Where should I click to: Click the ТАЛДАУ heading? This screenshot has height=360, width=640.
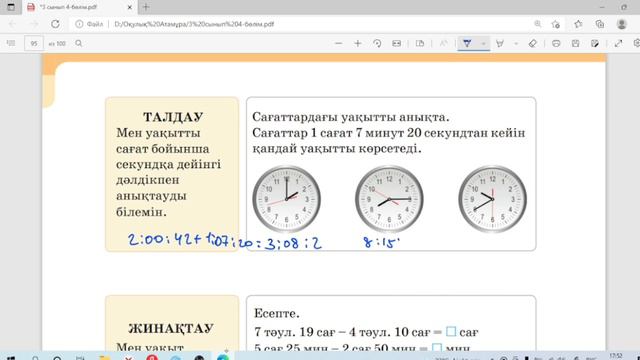[x=173, y=117]
